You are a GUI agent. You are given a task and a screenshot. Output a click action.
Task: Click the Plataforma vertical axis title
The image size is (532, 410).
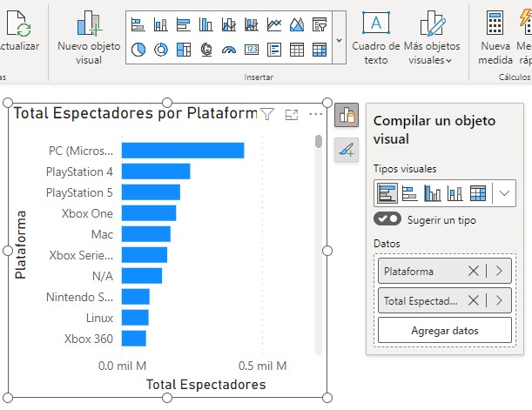20,245
